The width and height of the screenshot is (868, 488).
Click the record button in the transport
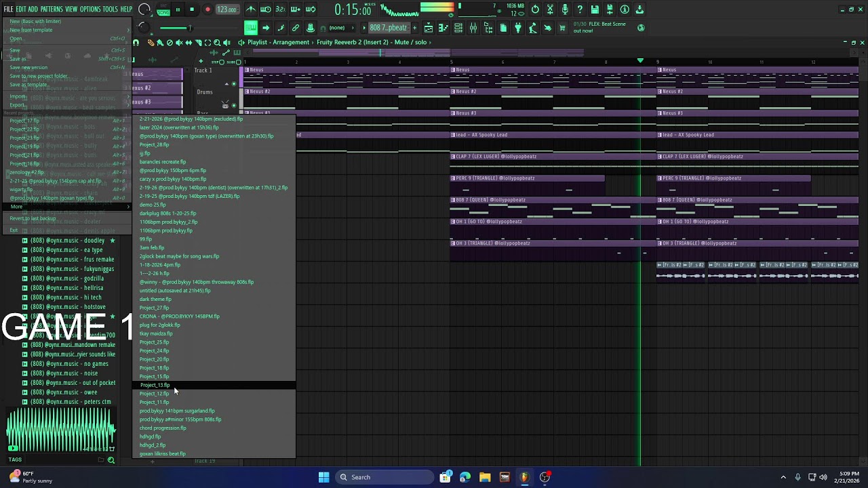(208, 9)
